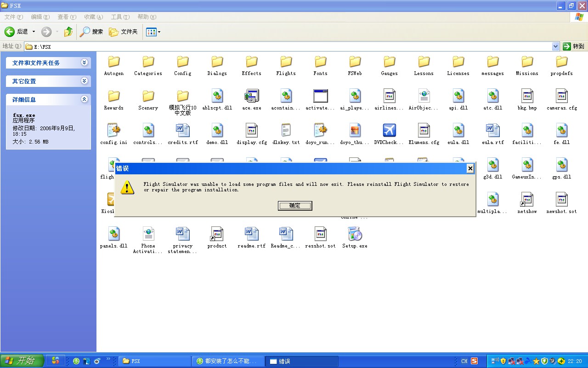Switch to FSX taskbar window button
Viewport: 588px width, 368px height.
[154, 361]
